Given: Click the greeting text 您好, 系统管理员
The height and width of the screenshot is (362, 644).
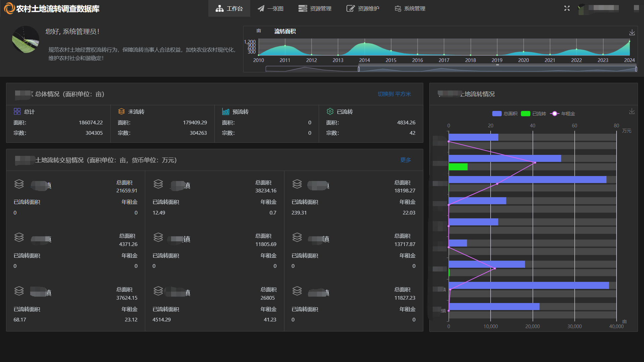Looking at the screenshot, I should pyautogui.click(x=72, y=32).
